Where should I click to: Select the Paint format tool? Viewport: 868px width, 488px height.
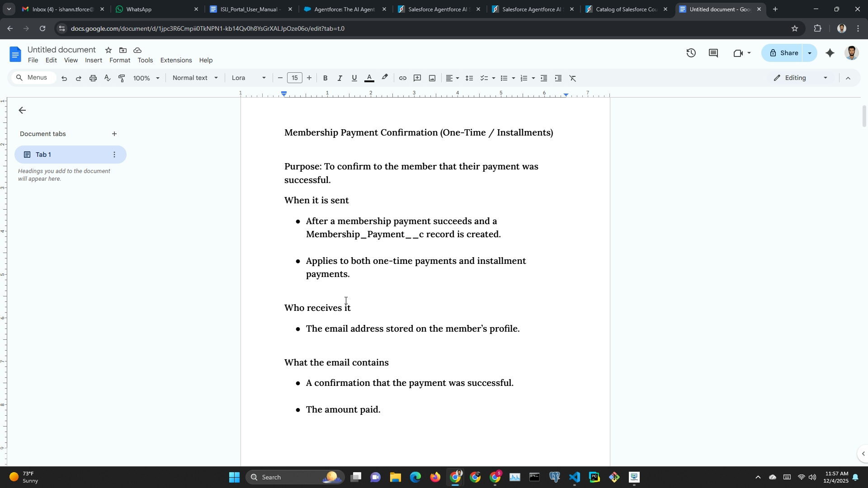(x=122, y=78)
